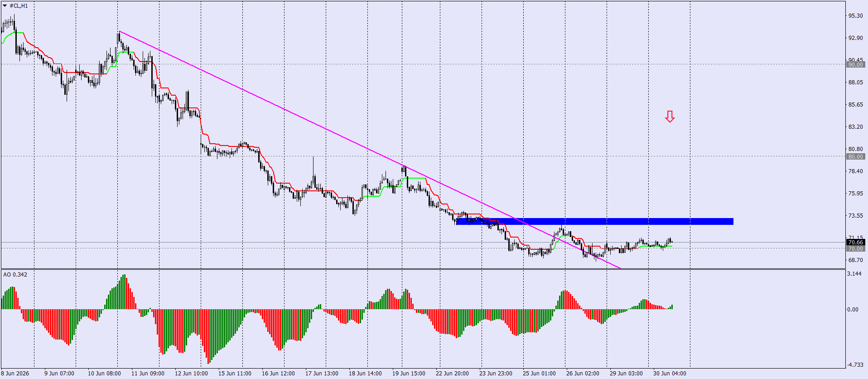Click the 92.90 price scale value
Screen dimensions: 868x379
[855, 38]
